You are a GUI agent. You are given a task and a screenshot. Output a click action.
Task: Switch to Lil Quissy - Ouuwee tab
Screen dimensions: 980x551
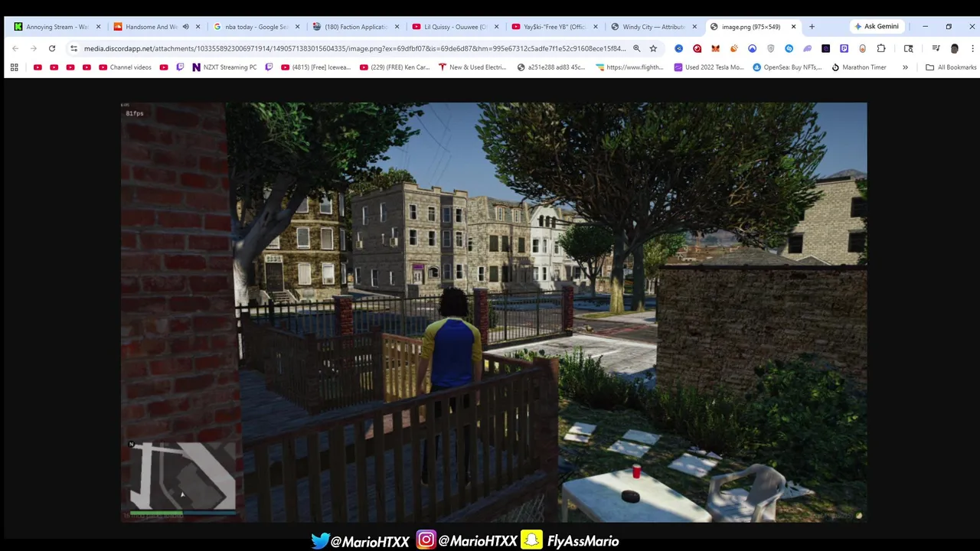456,27
